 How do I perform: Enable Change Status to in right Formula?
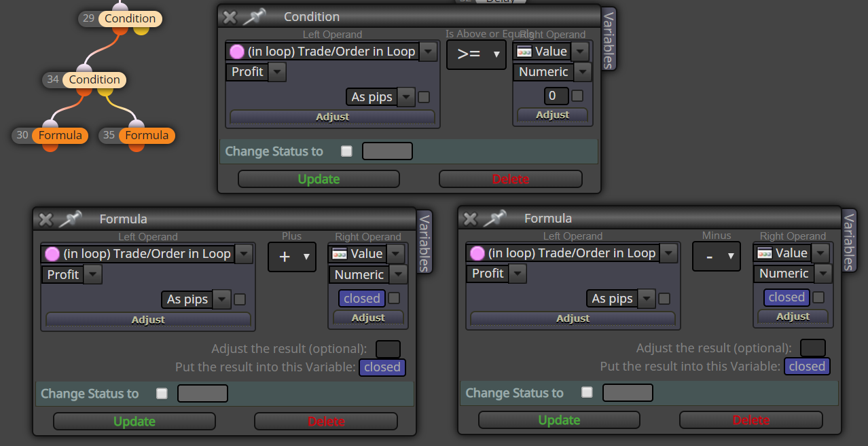(x=587, y=392)
